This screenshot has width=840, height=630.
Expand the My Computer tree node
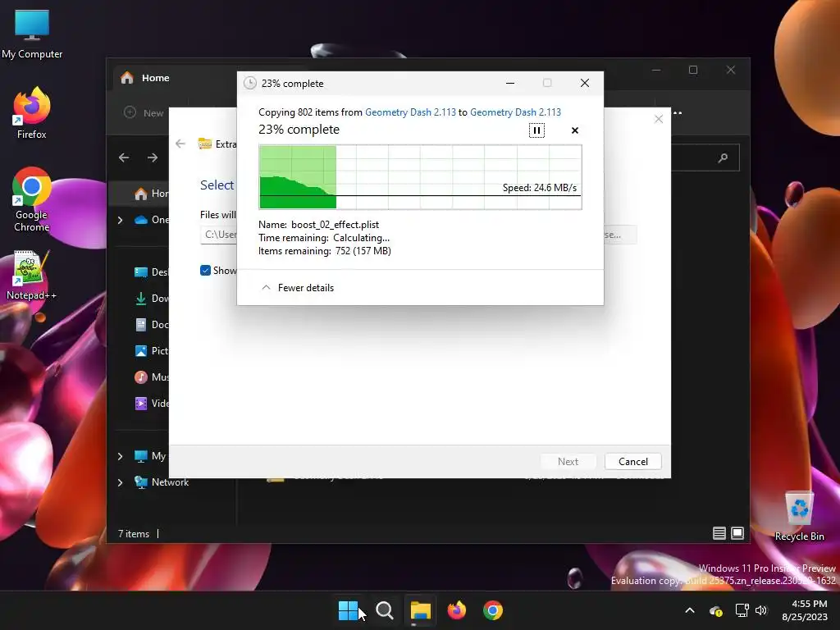pos(120,456)
